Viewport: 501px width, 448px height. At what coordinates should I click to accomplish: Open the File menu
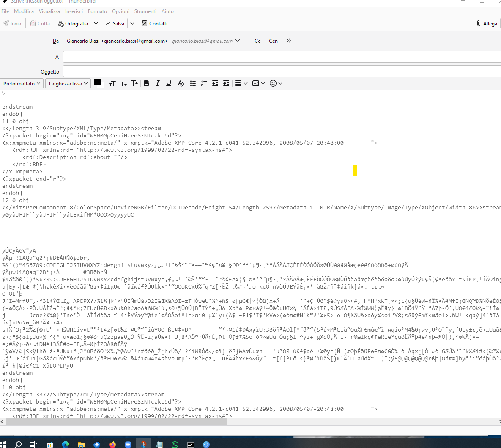[x=5, y=11]
